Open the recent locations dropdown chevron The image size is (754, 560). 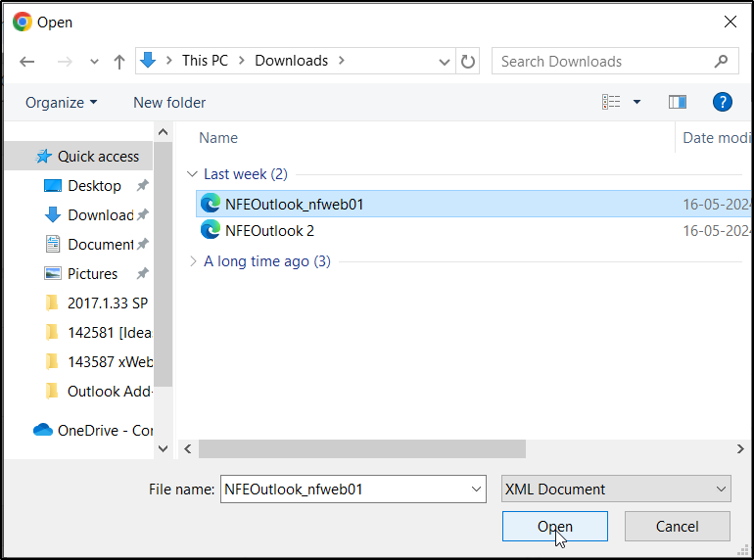pyautogui.click(x=94, y=62)
